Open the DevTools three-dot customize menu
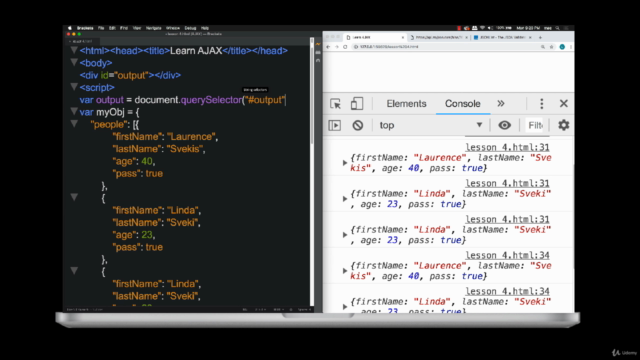The image size is (640, 360). click(542, 104)
